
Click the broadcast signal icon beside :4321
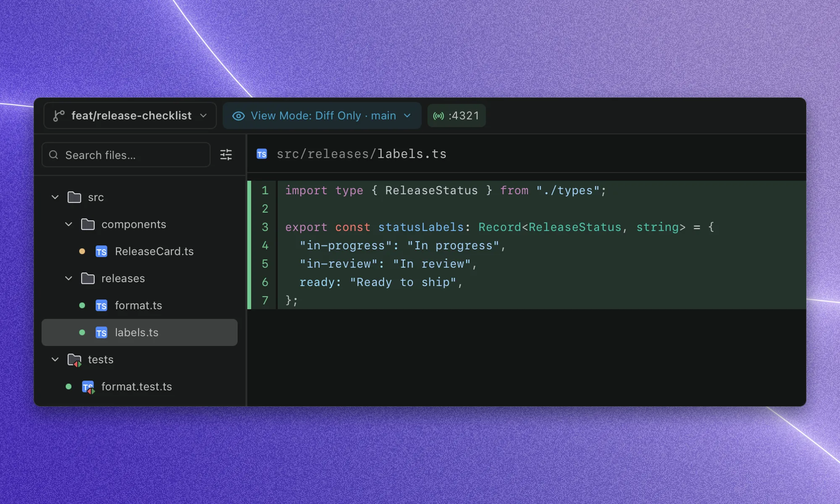tap(438, 116)
